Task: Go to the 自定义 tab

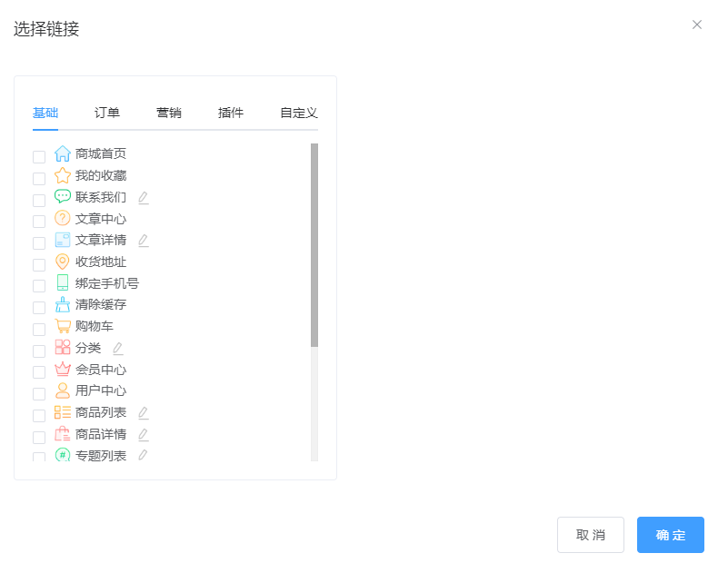Action: tap(298, 113)
